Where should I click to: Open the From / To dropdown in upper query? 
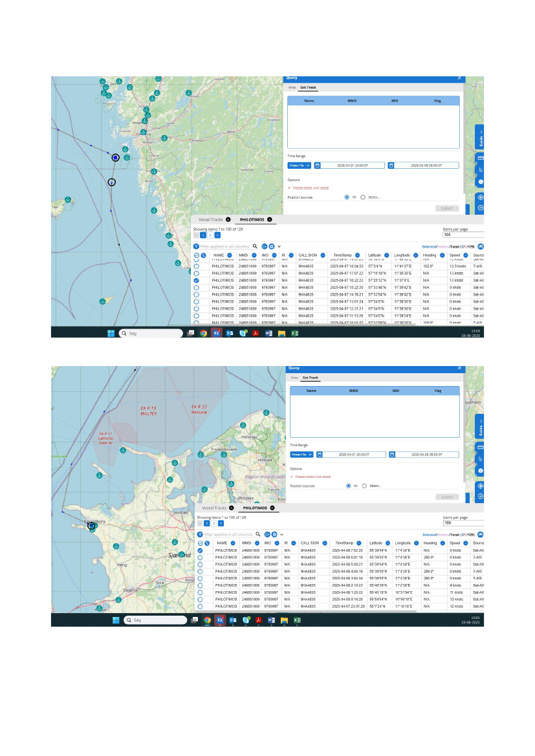coord(300,166)
